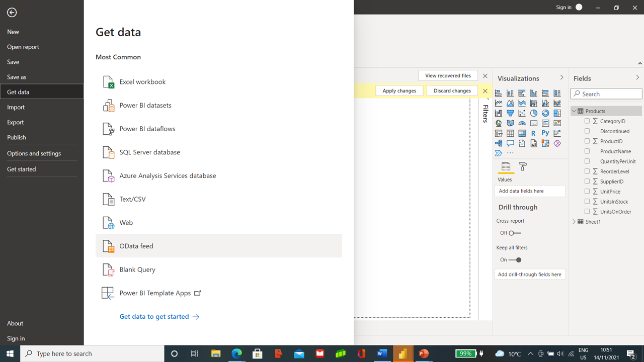
Task: Check the ProductName field
Action: tap(587, 151)
